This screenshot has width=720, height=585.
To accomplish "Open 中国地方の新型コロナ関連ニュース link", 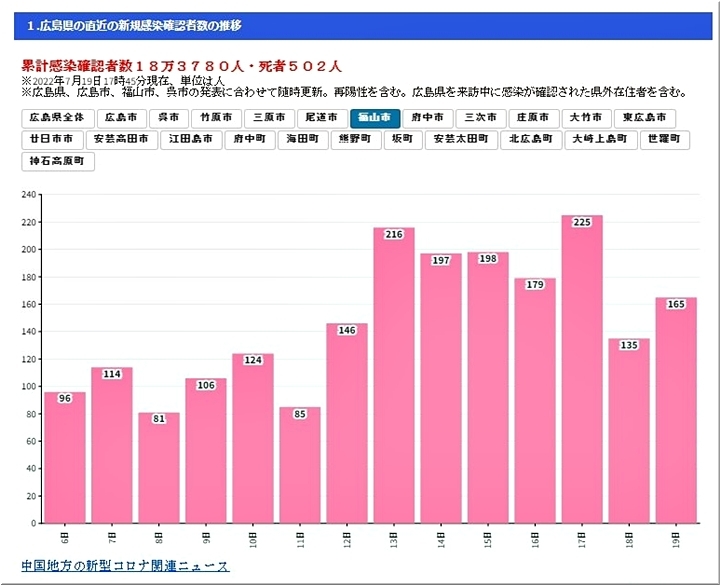I will [125, 566].
